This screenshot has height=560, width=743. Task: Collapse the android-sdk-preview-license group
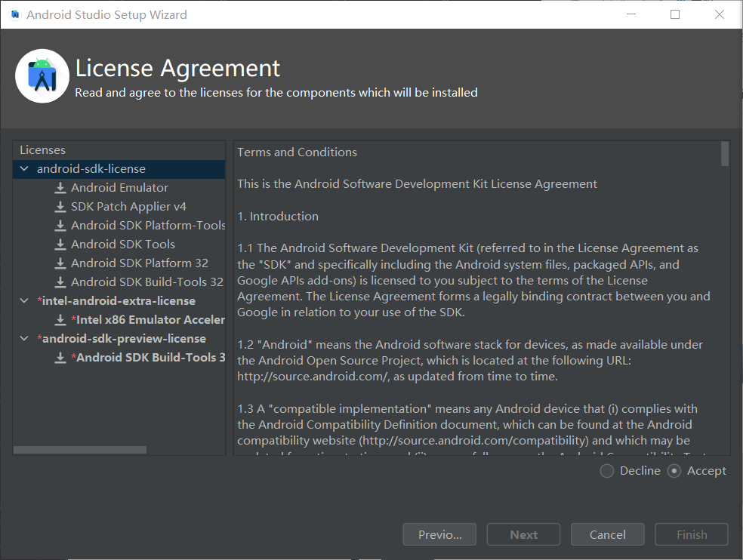coord(24,339)
